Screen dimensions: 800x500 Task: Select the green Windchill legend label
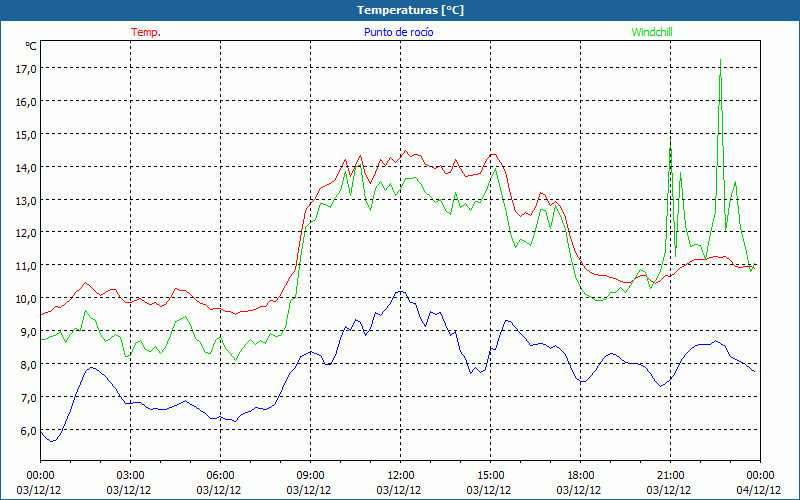652,32
